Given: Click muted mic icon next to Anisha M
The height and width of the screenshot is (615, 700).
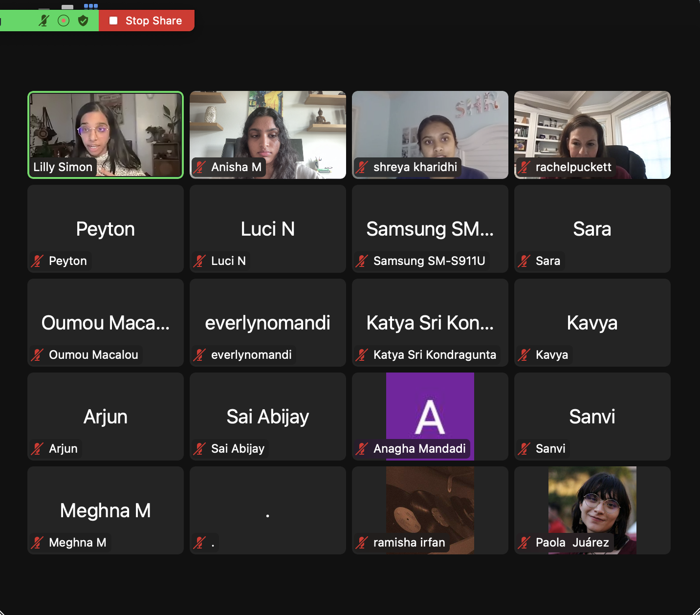Looking at the screenshot, I should tap(199, 167).
